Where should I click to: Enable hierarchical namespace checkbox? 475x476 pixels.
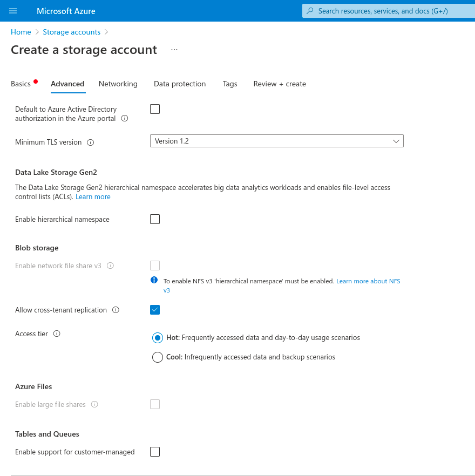[155, 219]
